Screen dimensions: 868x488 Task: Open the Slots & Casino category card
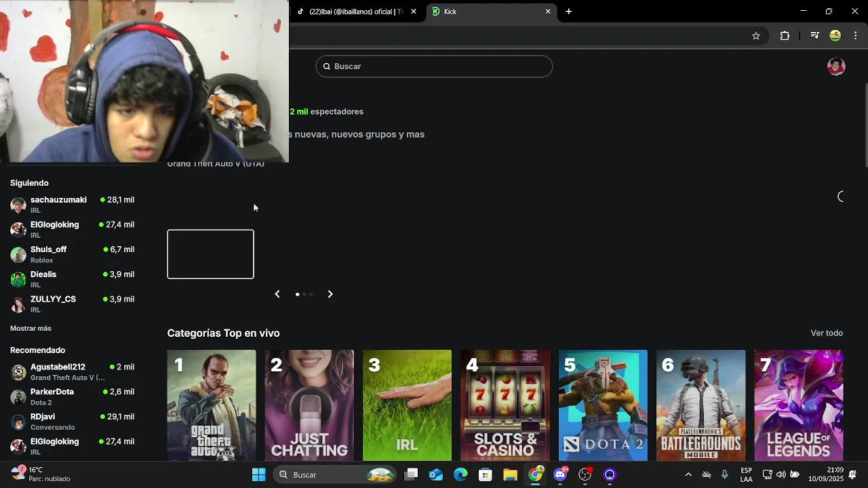[505, 405]
